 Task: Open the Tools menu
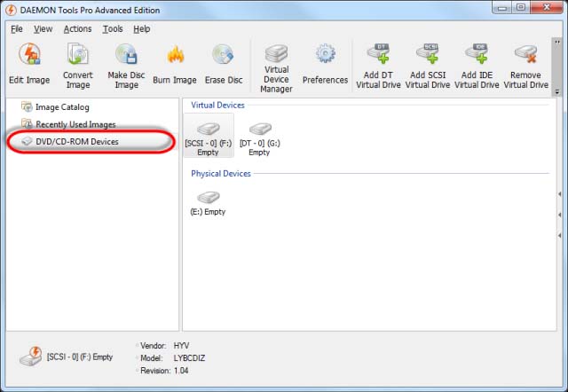[113, 29]
